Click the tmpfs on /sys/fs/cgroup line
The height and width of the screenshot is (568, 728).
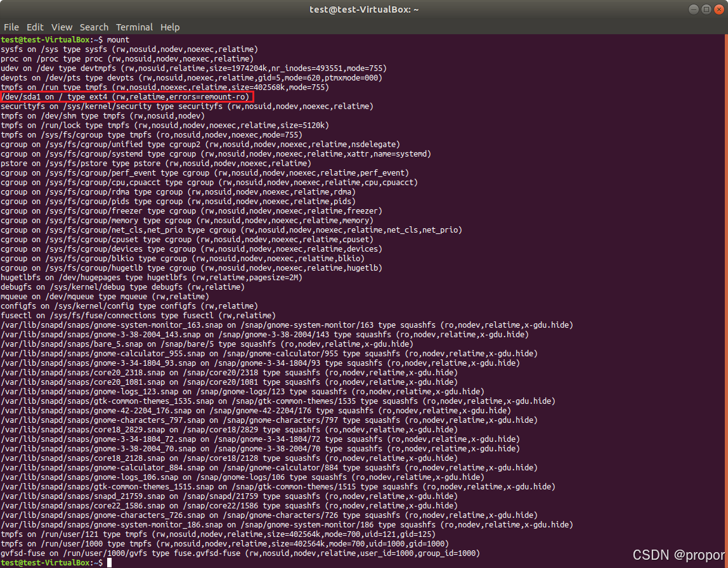click(152, 135)
